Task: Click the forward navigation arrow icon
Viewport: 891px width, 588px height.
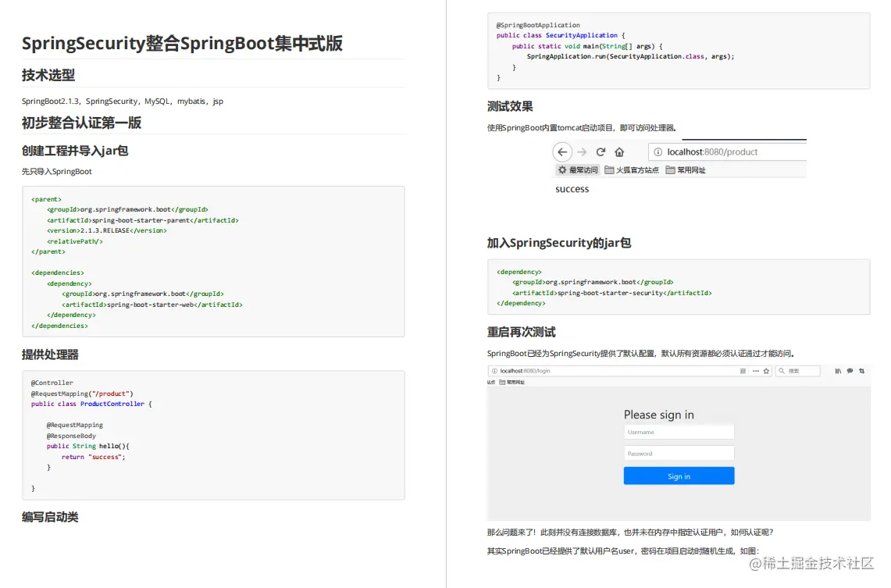Action: [581, 151]
